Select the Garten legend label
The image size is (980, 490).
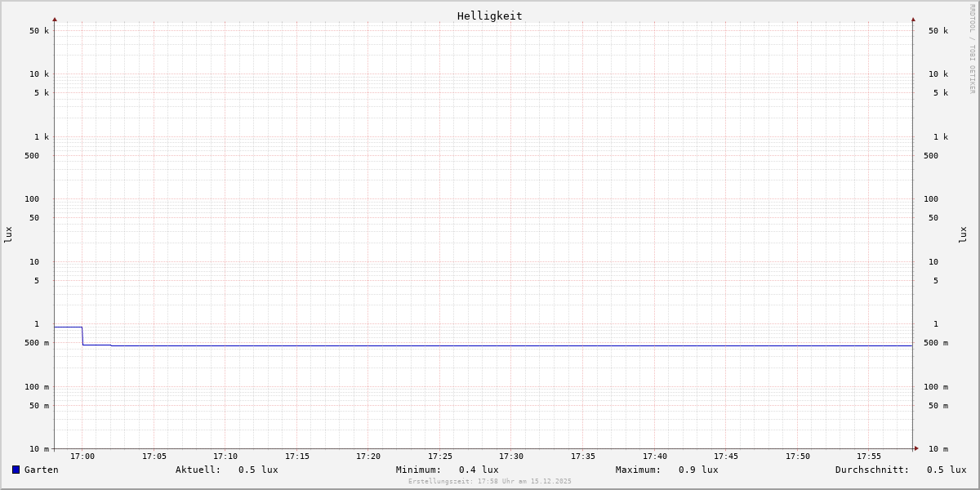click(x=41, y=470)
